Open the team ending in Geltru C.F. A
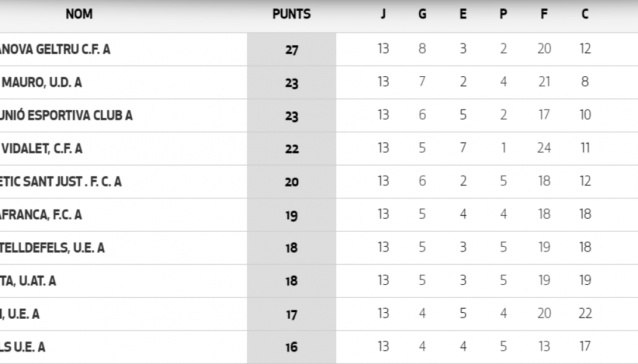This screenshot has height=364, width=638. [55, 49]
